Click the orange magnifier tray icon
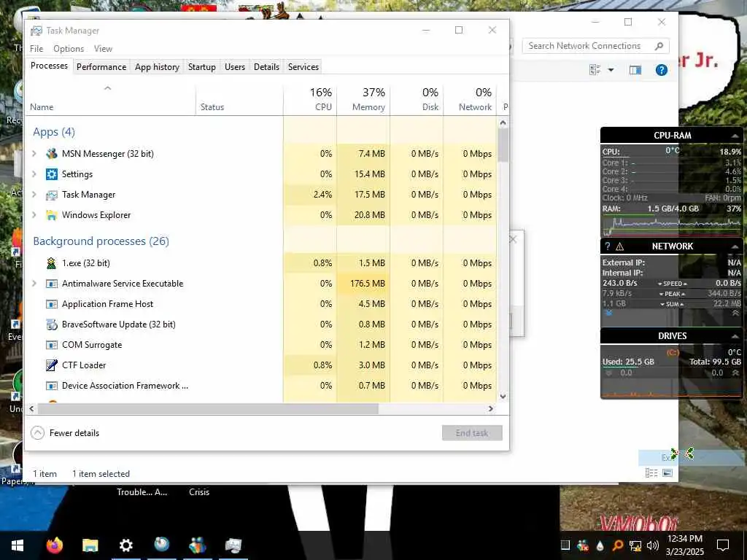747x560 pixels. pyautogui.click(x=618, y=545)
